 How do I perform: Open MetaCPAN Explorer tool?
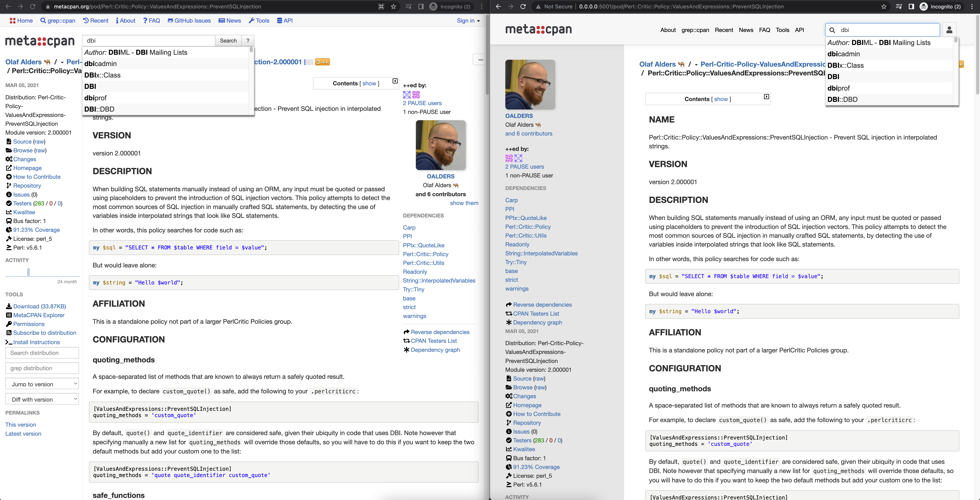click(39, 315)
